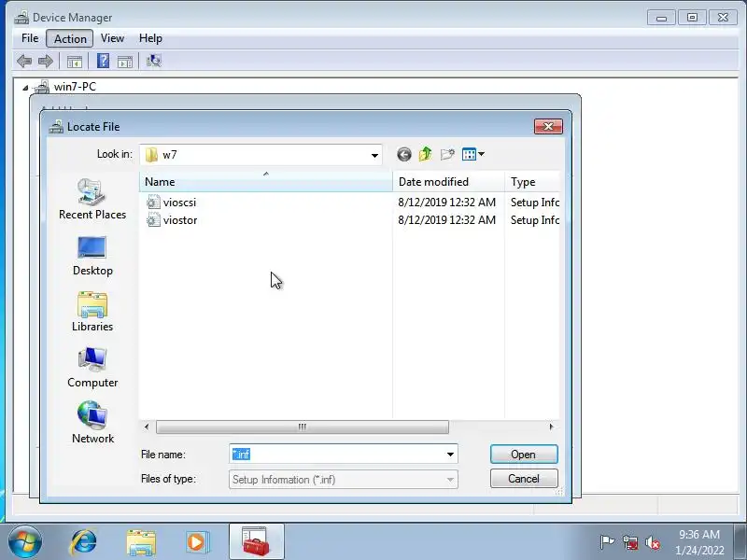Open Action Center flag tray icon
The width and height of the screenshot is (747, 560).
click(x=608, y=542)
